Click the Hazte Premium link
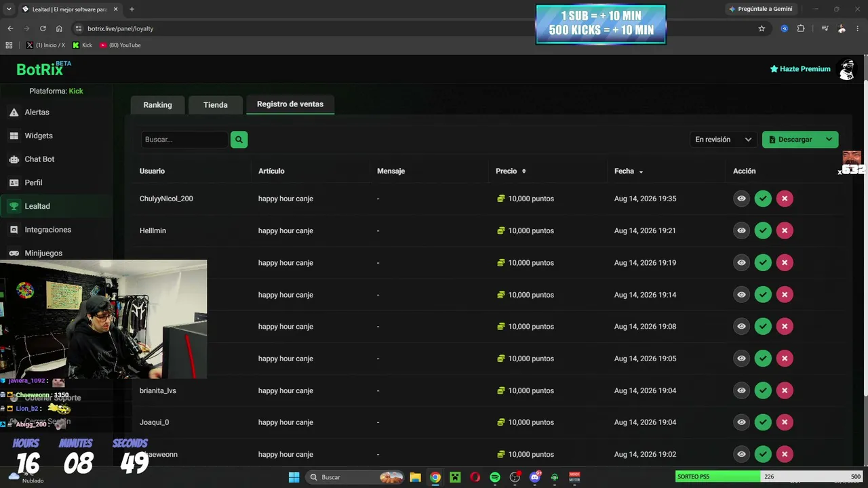868x488 pixels. coord(800,69)
